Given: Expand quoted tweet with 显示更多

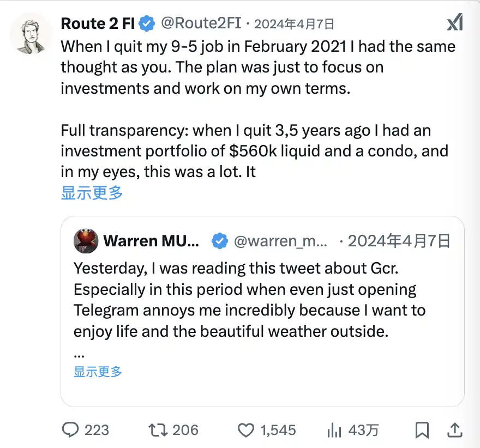Looking at the screenshot, I should (98, 372).
